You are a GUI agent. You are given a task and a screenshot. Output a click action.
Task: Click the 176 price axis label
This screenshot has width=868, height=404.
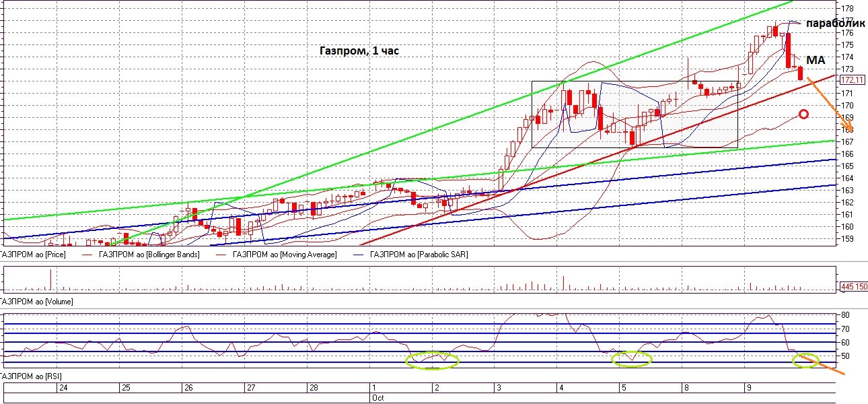click(x=847, y=32)
